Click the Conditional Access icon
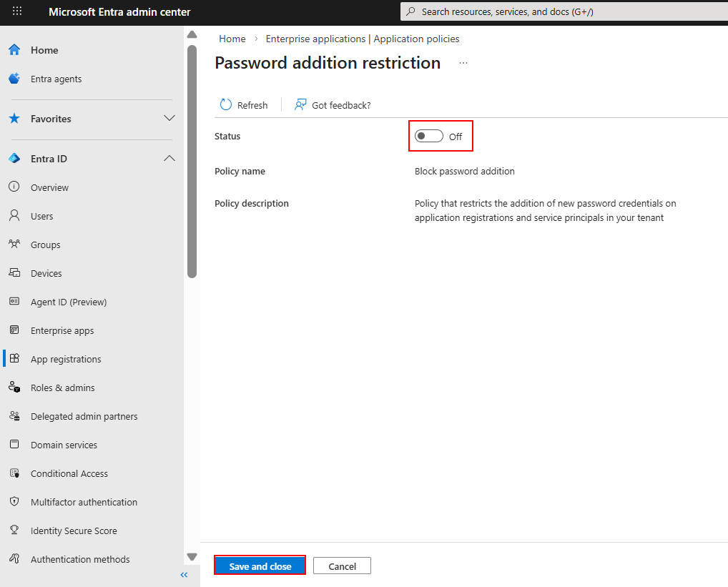This screenshot has width=728, height=587. (x=14, y=473)
